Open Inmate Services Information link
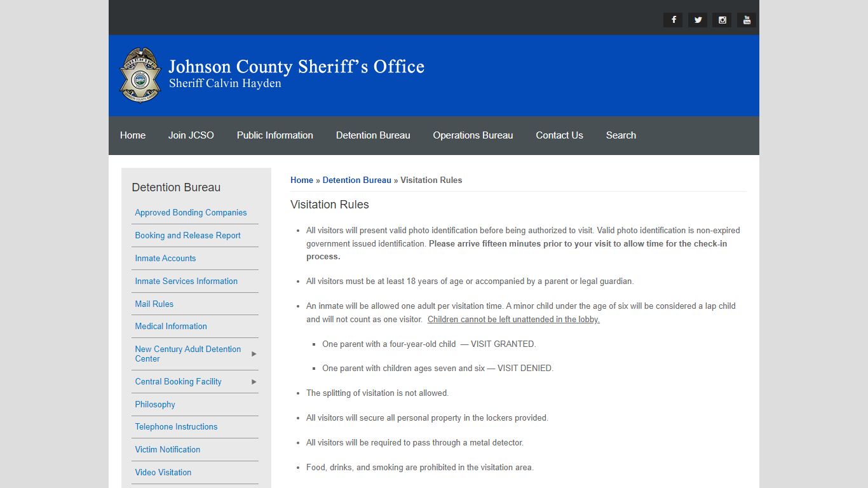868x488 pixels. [x=186, y=281]
